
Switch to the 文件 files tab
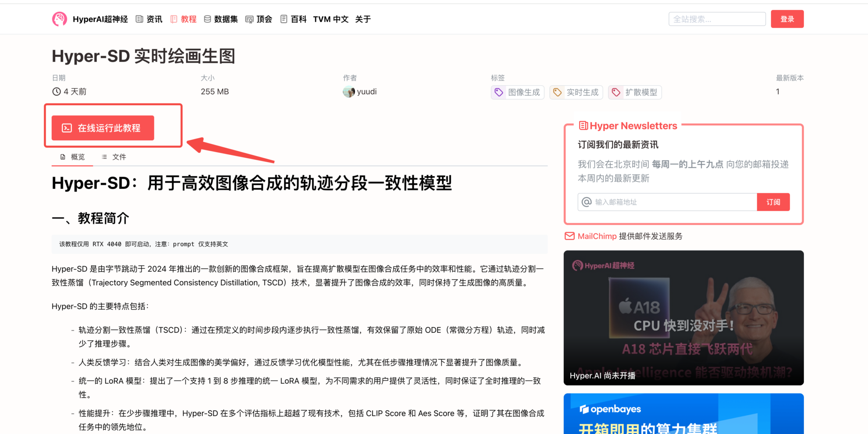[x=114, y=157]
